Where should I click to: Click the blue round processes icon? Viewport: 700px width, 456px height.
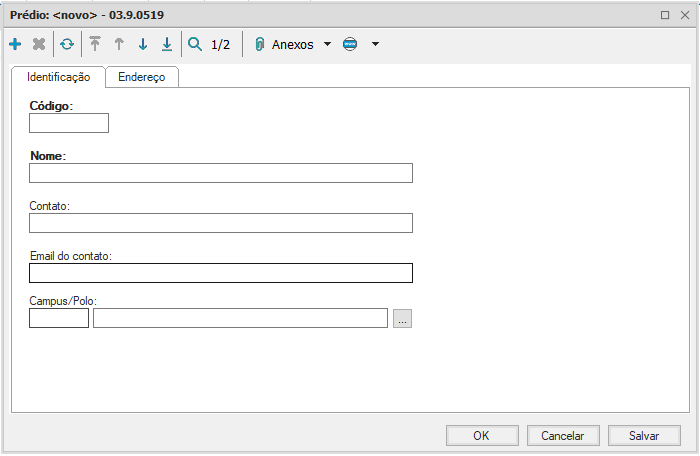coord(350,45)
